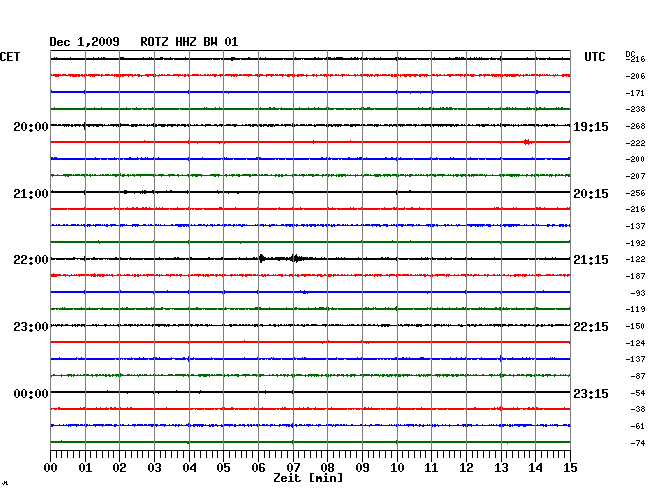Image resolution: width=650 pixels, height=494 pixels.
Task: Select the DC offset value "-87"
Action: [638, 376]
